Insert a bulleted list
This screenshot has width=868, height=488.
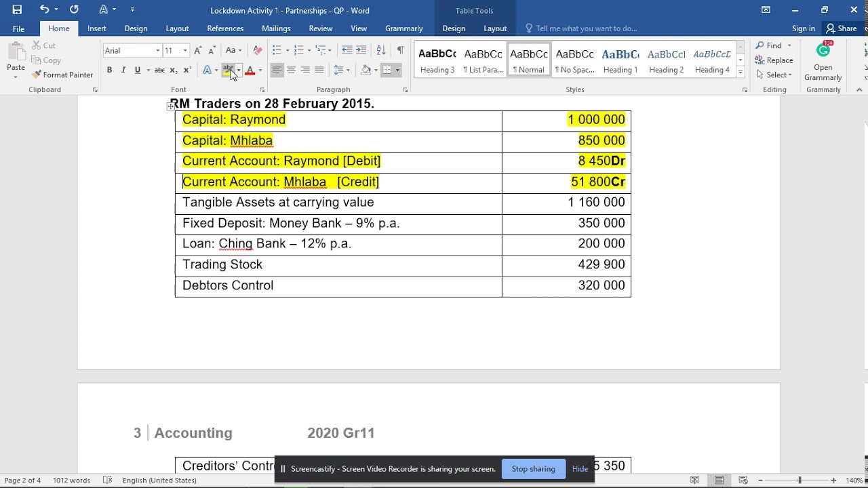277,50
